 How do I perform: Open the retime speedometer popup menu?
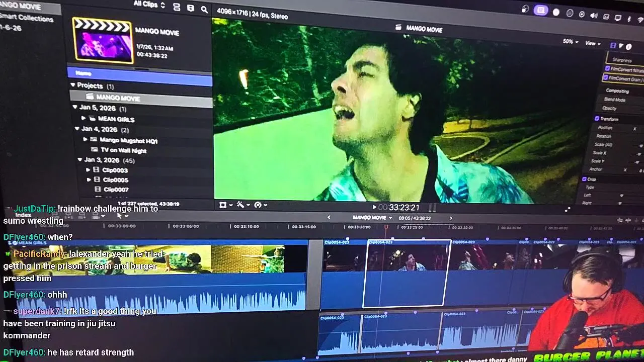tap(261, 205)
